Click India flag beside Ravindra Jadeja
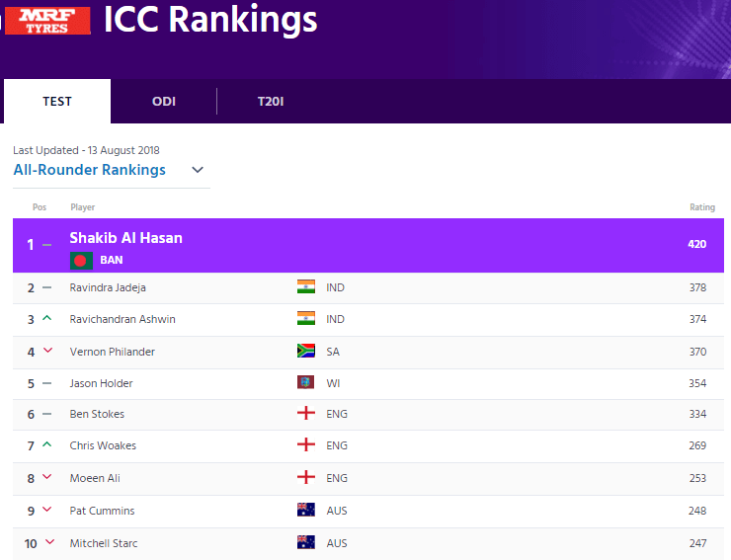The height and width of the screenshot is (560, 731). [306, 287]
